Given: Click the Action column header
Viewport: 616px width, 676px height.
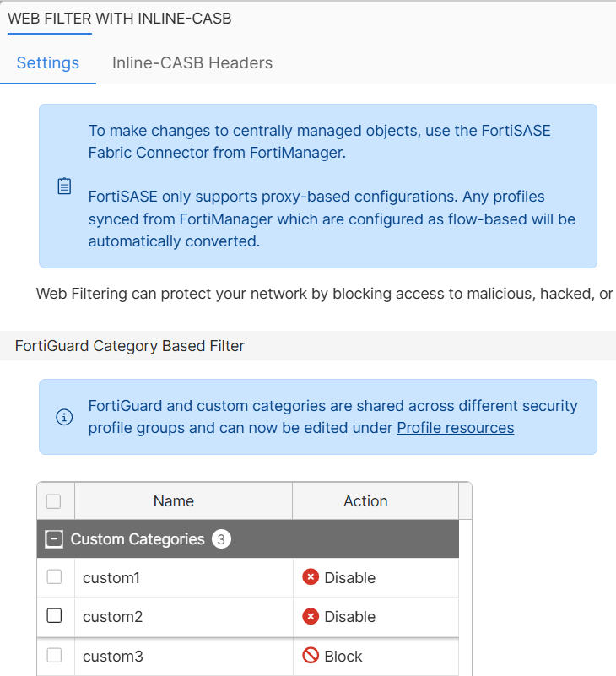Looking at the screenshot, I should [365, 500].
